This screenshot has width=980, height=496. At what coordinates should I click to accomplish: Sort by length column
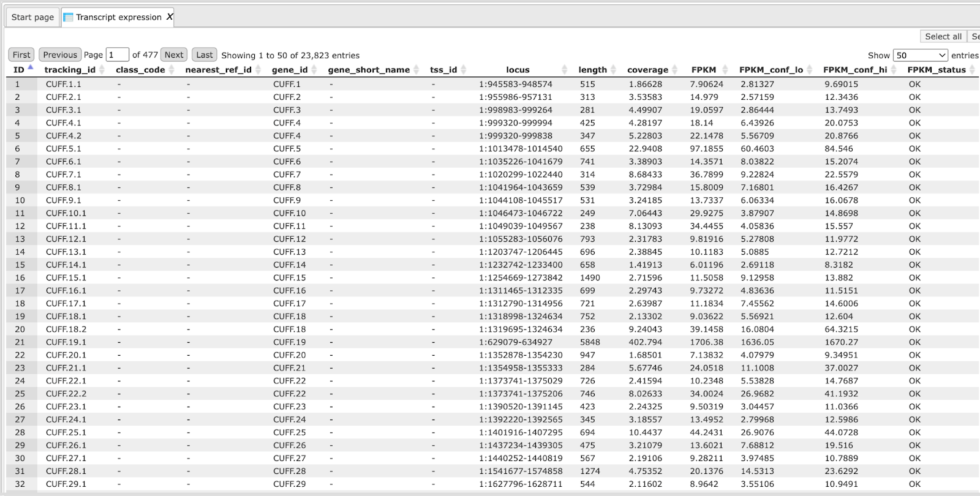click(592, 70)
